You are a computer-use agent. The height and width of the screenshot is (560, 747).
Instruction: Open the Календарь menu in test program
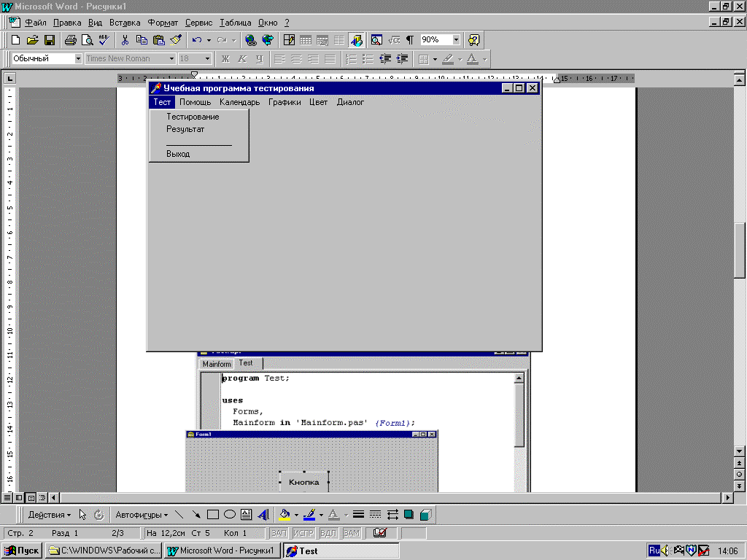point(239,102)
